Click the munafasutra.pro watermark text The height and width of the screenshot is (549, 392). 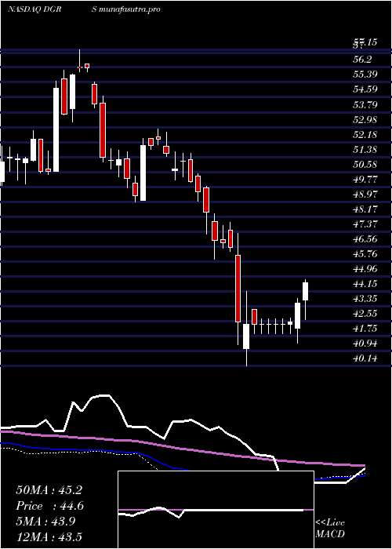pyautogui.click(x=129, y=9)
